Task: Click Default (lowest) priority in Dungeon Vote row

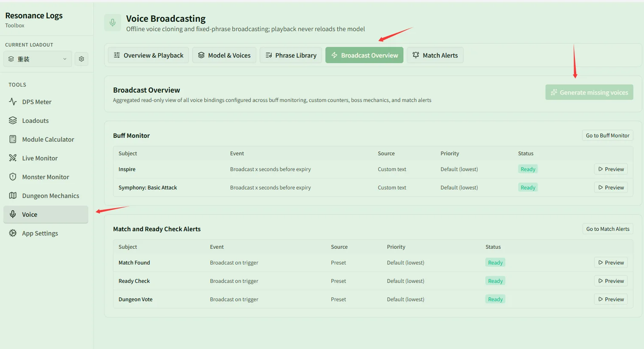Action: click(x=406, y=299)
